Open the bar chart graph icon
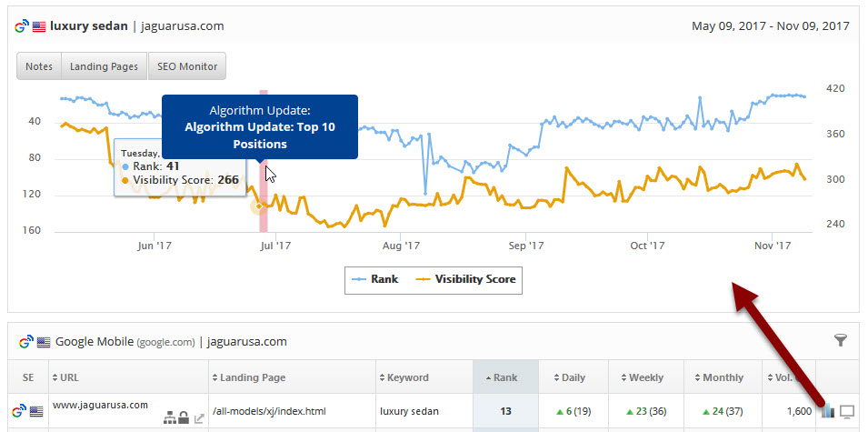The height and width of the screenshot is (432, 868). [828, 412]
